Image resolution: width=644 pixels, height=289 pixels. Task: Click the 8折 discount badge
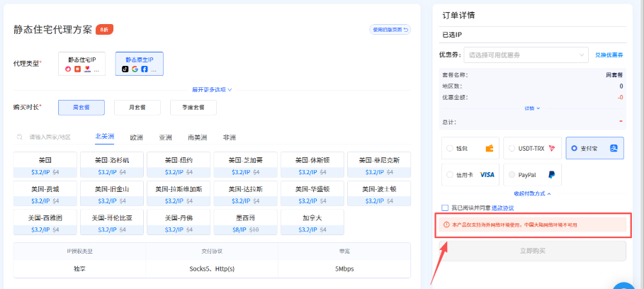point(104,30)
